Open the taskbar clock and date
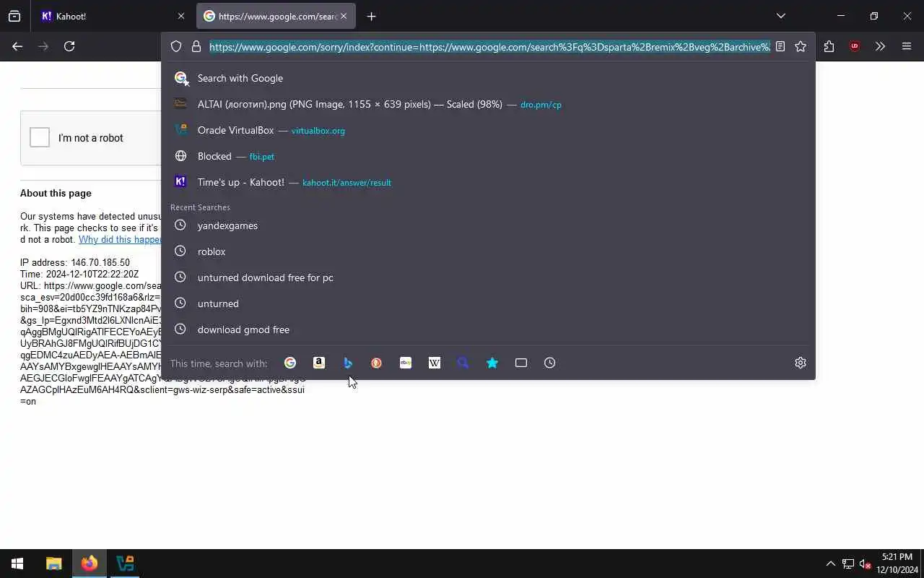The image size is (924, 578). tap(897, 564)
